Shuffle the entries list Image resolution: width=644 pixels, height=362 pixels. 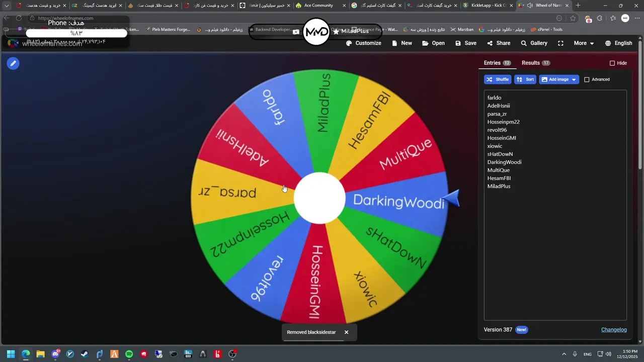click(x=498, y=79)
